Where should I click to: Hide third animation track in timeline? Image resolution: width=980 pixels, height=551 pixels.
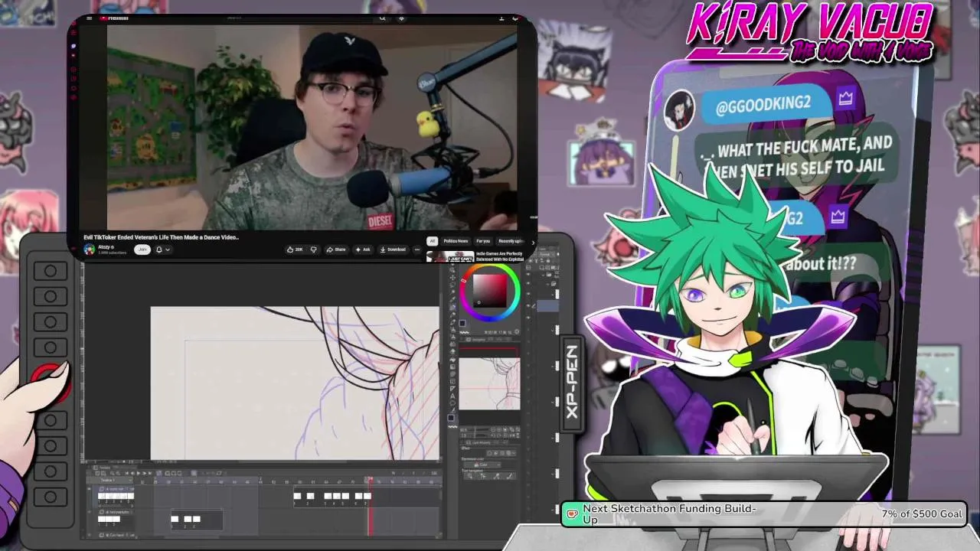tap(89, 534)
